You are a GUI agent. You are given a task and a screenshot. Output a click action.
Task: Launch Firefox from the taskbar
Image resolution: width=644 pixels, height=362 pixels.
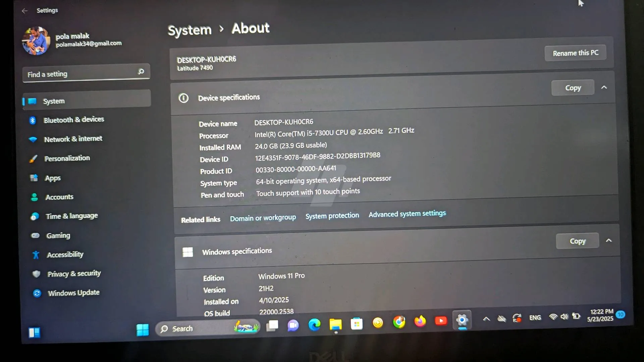pos(420,321)
